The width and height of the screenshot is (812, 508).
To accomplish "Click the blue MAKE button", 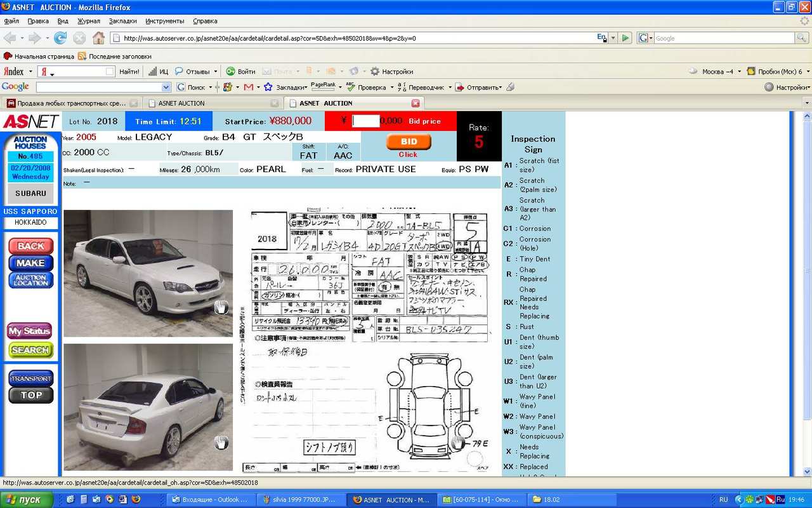I will 30,262.
